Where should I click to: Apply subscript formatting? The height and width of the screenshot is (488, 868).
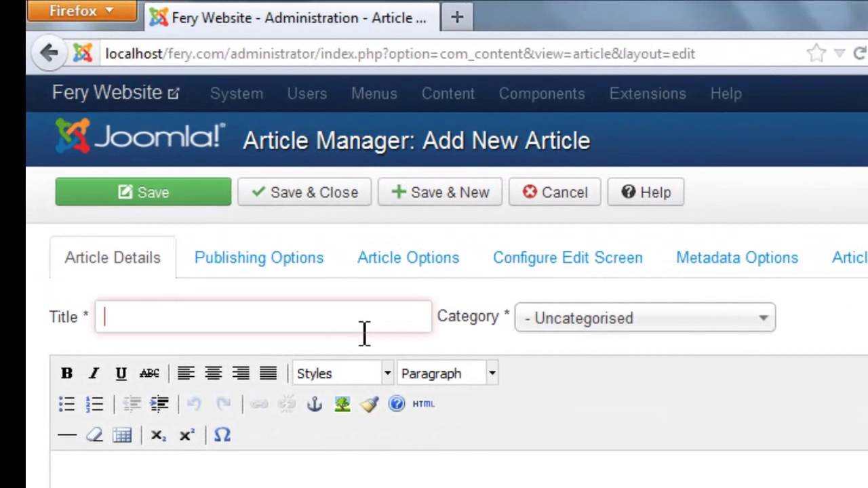pos(158,436)
